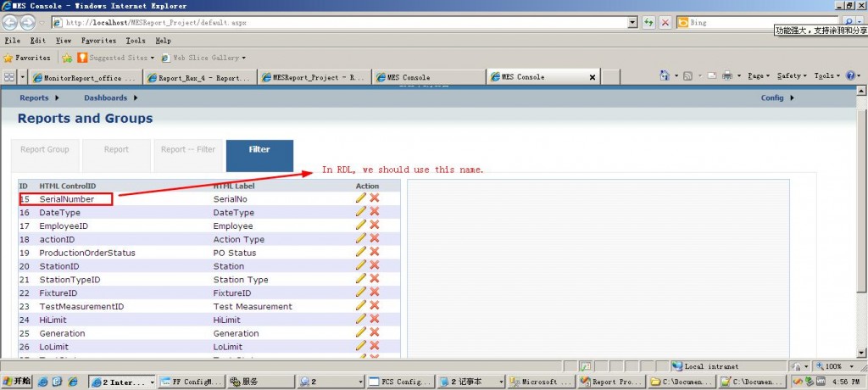Edit the Generation filter row

(361, 331)
